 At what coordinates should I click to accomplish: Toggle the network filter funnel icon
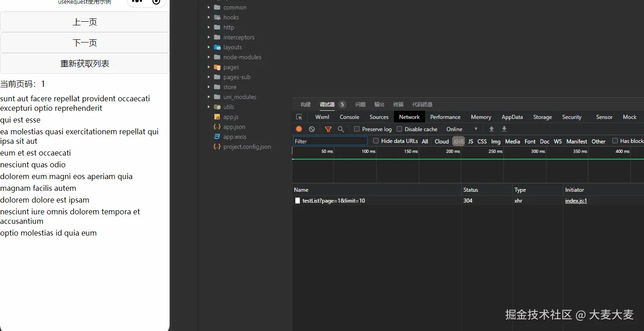[x=328, y=129]
